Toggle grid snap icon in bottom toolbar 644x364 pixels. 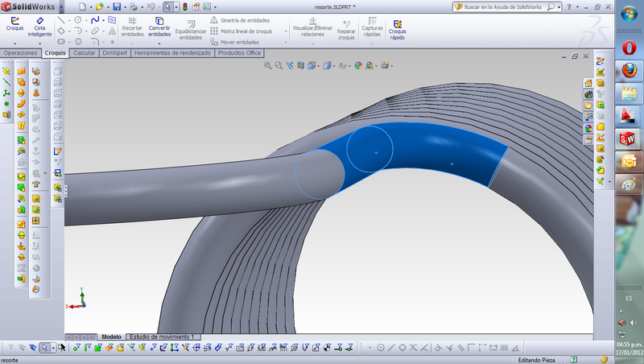point(504,348)
